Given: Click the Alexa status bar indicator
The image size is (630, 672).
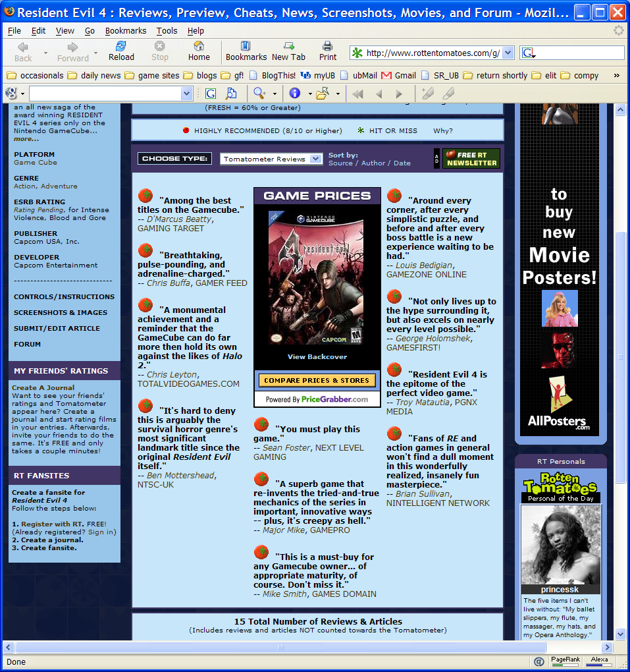Looking at the screenshot, I should click(599, 661).
